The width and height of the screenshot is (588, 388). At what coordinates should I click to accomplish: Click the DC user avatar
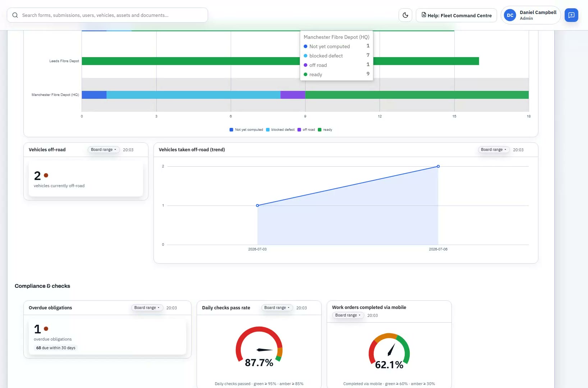click(x=510, y=15)
